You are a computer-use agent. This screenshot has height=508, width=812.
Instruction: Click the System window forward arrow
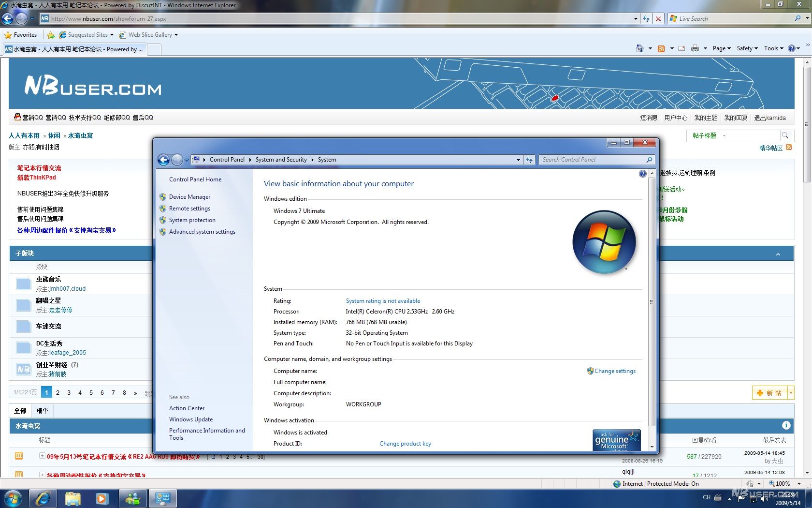pyautogui.click(x=177, y=160)
